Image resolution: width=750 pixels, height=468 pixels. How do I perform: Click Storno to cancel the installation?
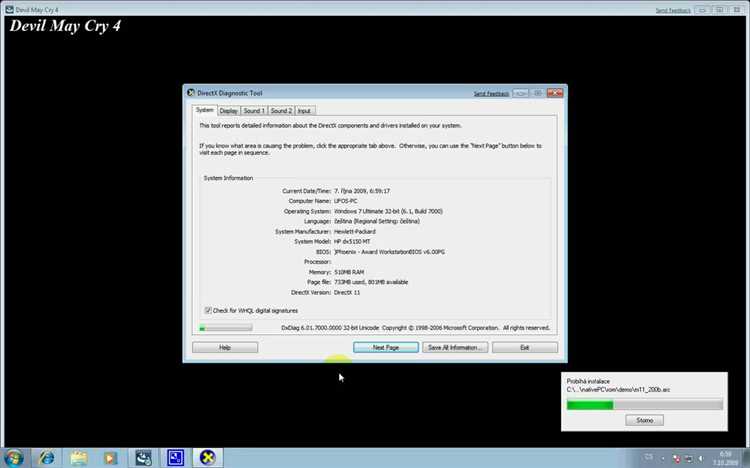click(x=644, y=420)
